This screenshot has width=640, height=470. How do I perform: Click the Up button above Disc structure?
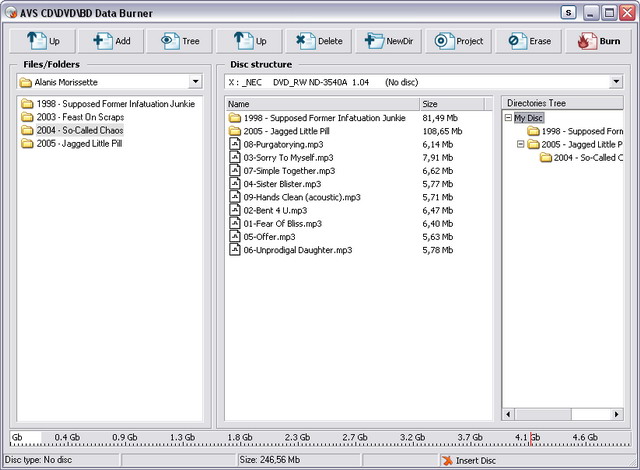point(249,41)
